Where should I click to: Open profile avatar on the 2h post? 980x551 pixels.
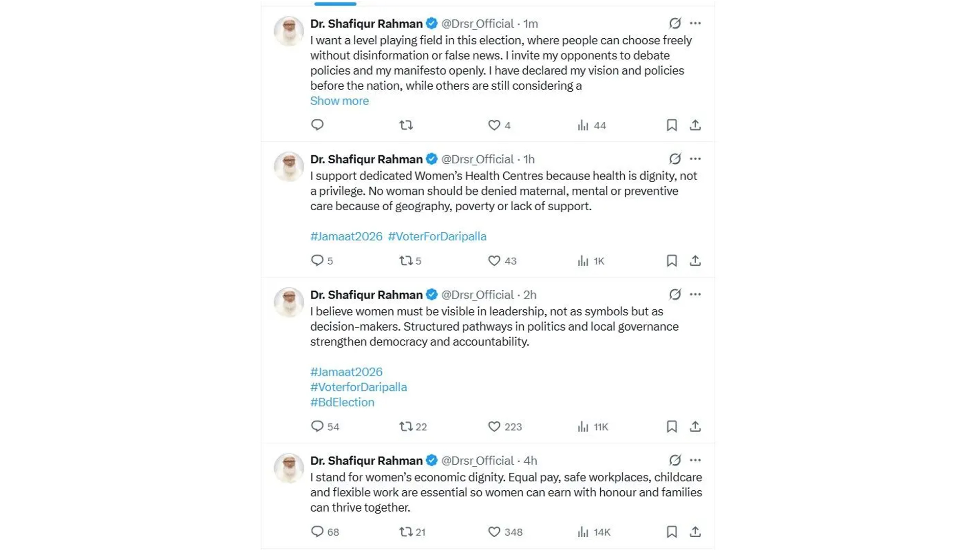(289, 302)
